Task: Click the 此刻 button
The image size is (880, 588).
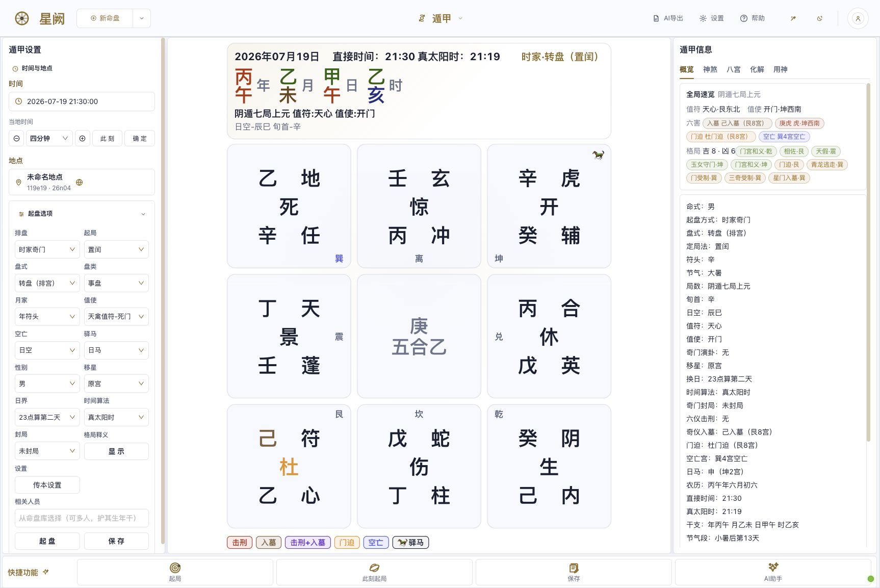Action: pyautogui.click(x=107, y=138)
